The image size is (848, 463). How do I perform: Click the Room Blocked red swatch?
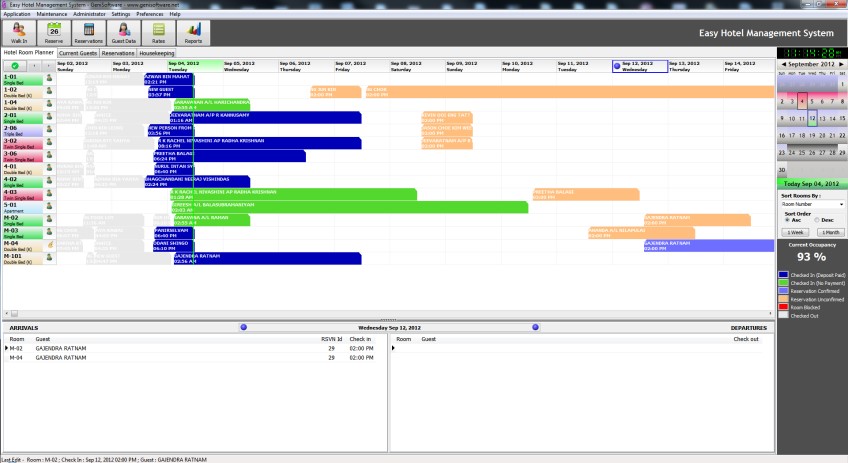pyautogui.click(x=783, y=307)
